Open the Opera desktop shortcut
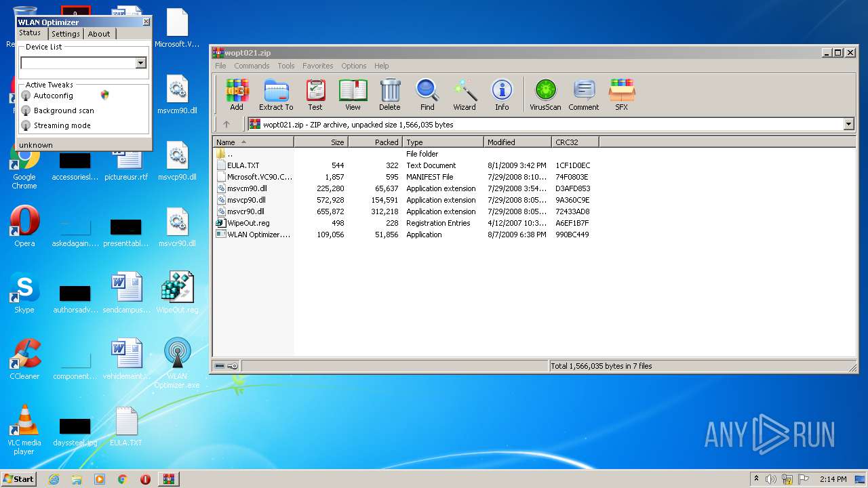Screen dimensions: 868x488 [x=24, y=226]
